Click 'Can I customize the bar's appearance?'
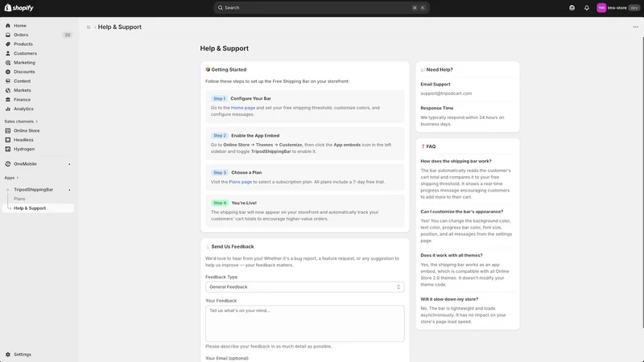The image size is (644, 362). (461, 212)
